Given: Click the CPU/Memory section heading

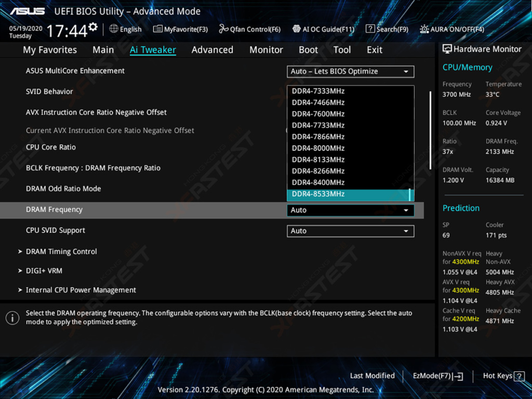Looking at the screenshot, I should [467, 67].
